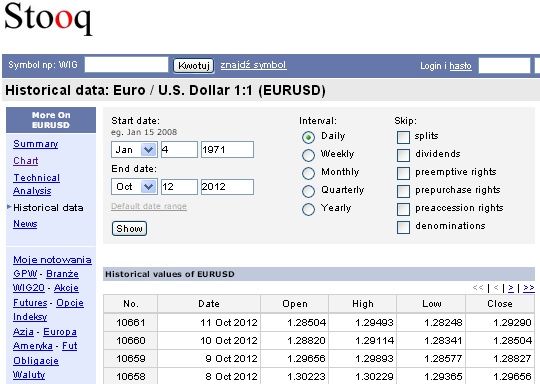Click open value 1.30223

[x=295, y=376]
